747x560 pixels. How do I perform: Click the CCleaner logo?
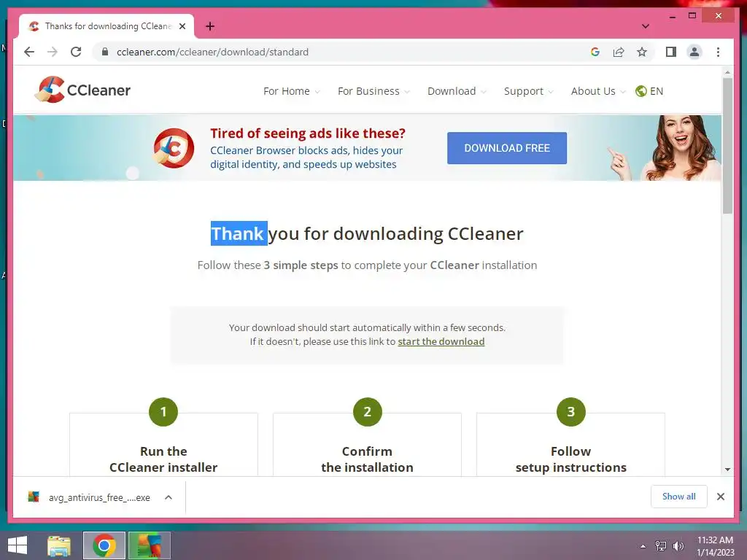(x=83, y=90)
